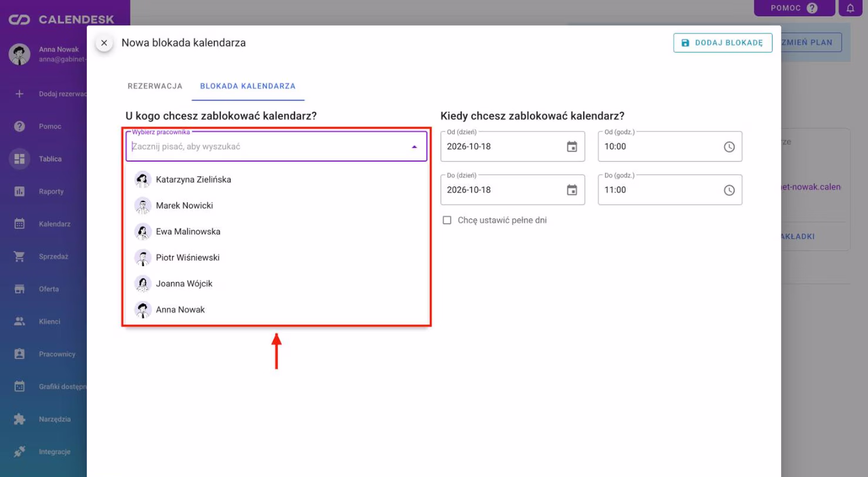Click the Raporty chart icon
The height and width of the screenshot is (477, 868).
19,192
